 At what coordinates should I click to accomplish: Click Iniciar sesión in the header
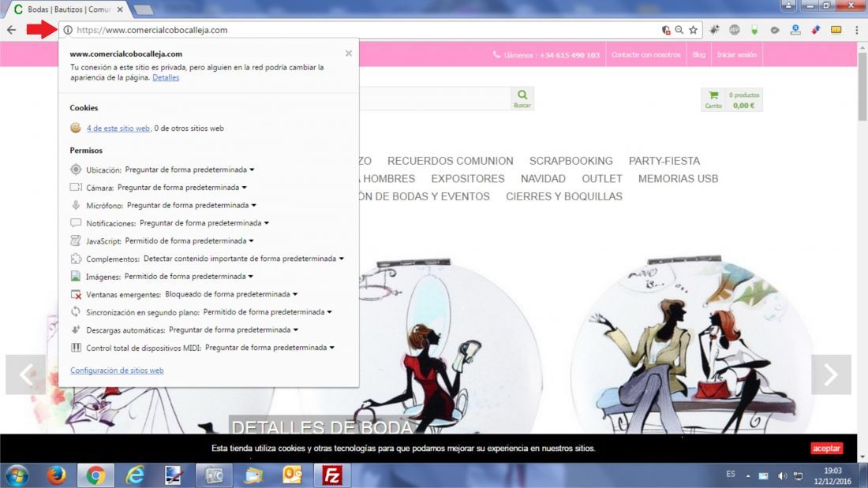pos(737,54)
